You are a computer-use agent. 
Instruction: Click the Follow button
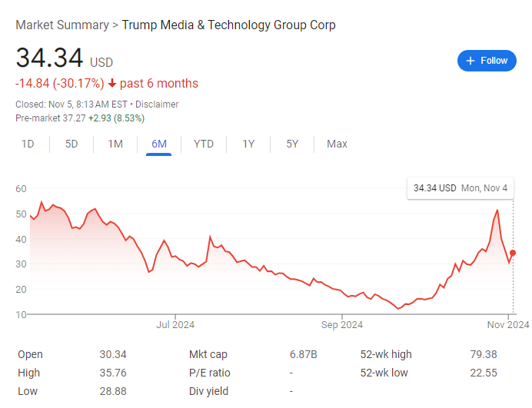[487, 61]
